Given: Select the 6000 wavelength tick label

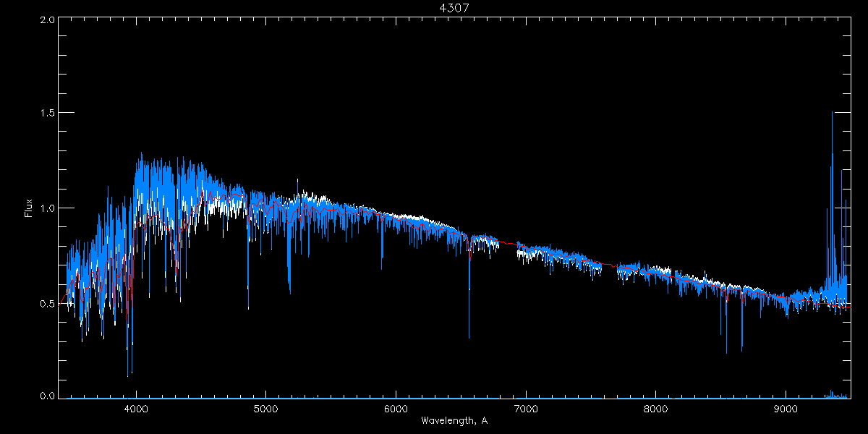Looking at the screenshot, I should point(396,408).
